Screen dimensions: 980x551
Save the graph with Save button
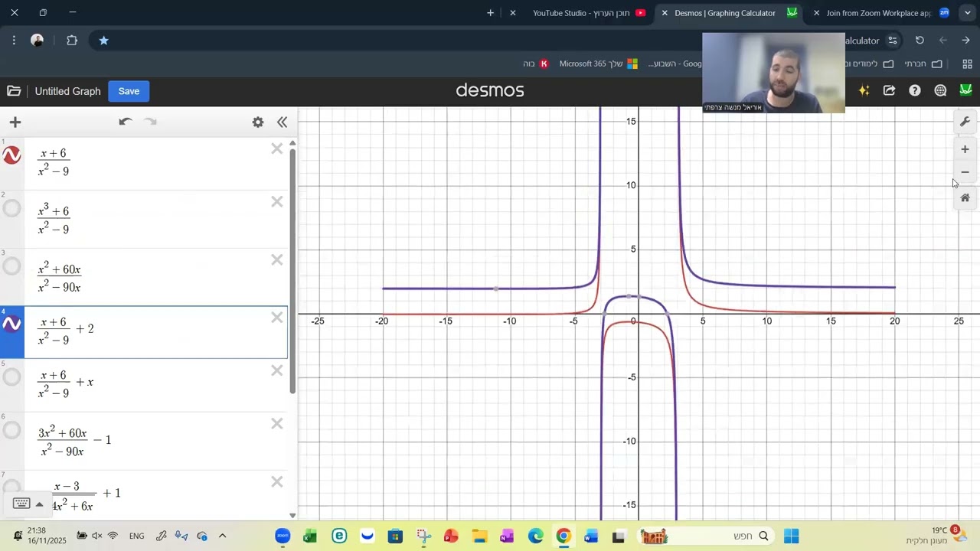pyautogui.click(x=129, y=91)
